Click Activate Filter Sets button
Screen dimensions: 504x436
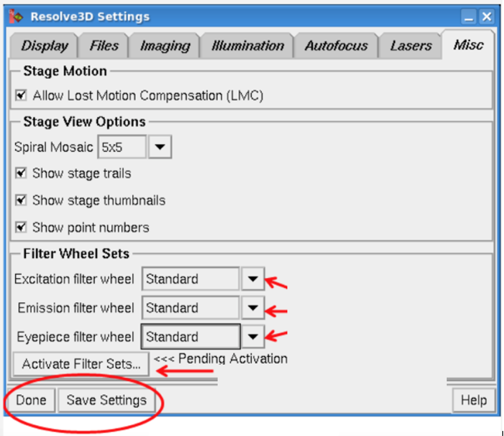[81, 364]
